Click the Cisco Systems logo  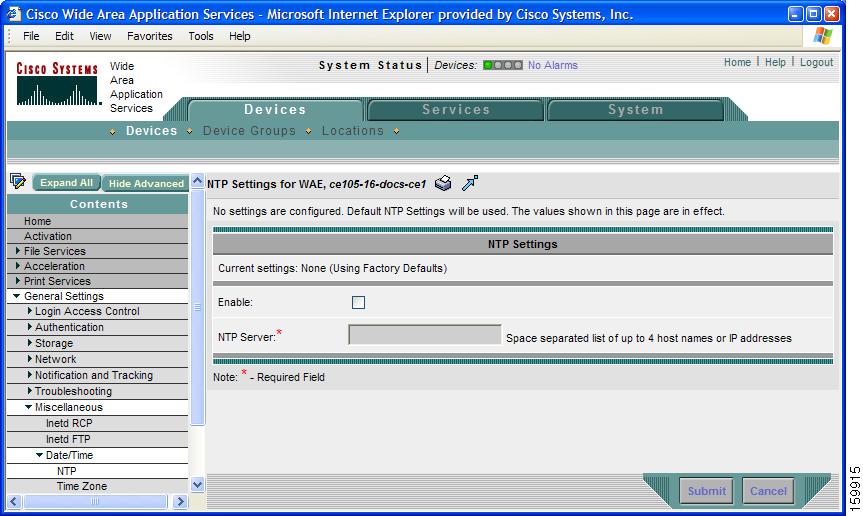point(57,84)
